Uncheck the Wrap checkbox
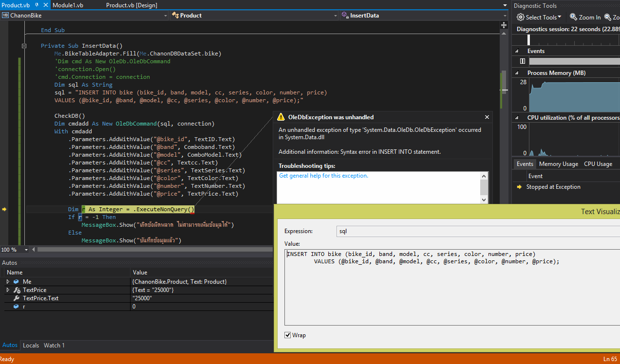The image size is (620, 364). click(x=287, y=335)
